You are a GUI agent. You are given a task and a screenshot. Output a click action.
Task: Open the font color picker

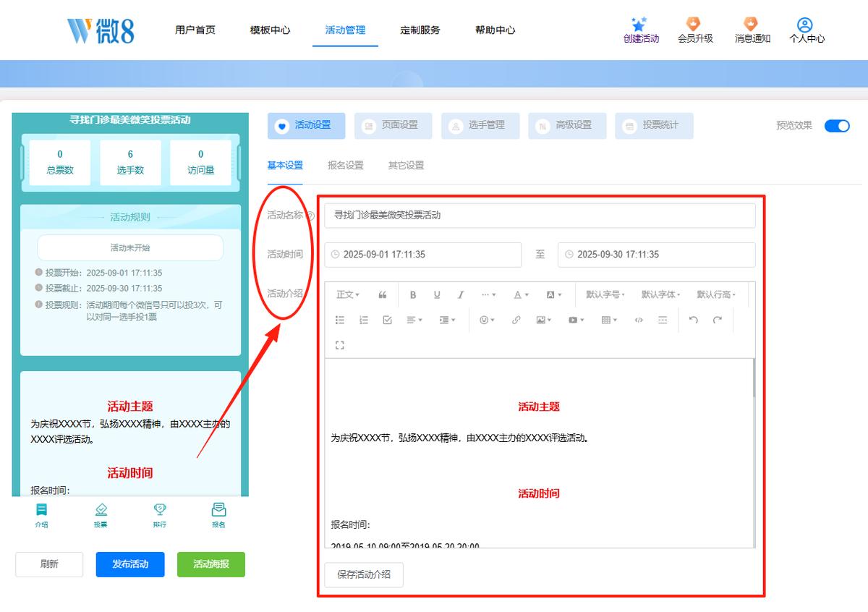[x=521, y=295]
